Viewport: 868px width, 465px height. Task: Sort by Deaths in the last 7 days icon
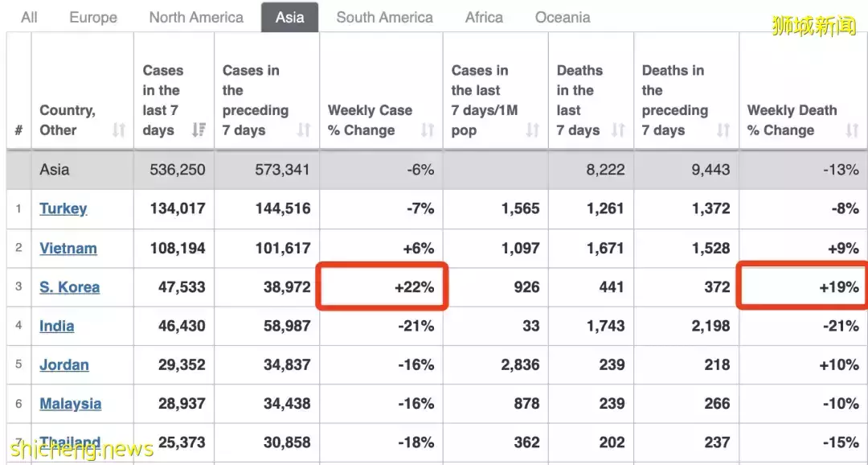click(x=618, y=130)
